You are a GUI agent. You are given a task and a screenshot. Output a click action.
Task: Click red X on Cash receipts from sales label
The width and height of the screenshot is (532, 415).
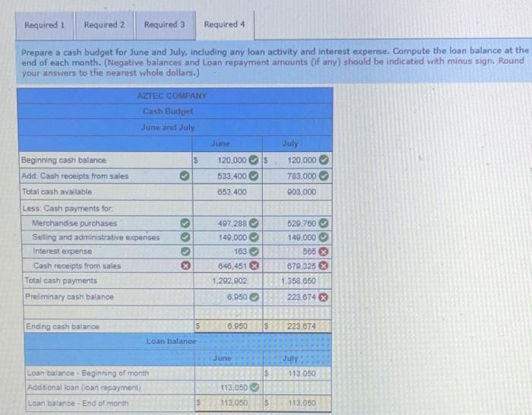(x=185, y=265)
